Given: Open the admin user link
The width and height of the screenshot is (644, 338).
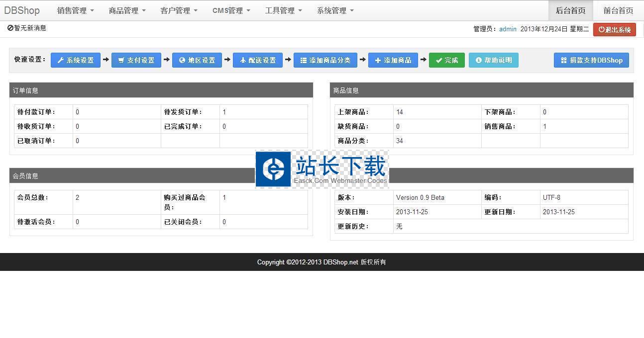Looking at the screenshot, I should [x=508, y=29].
